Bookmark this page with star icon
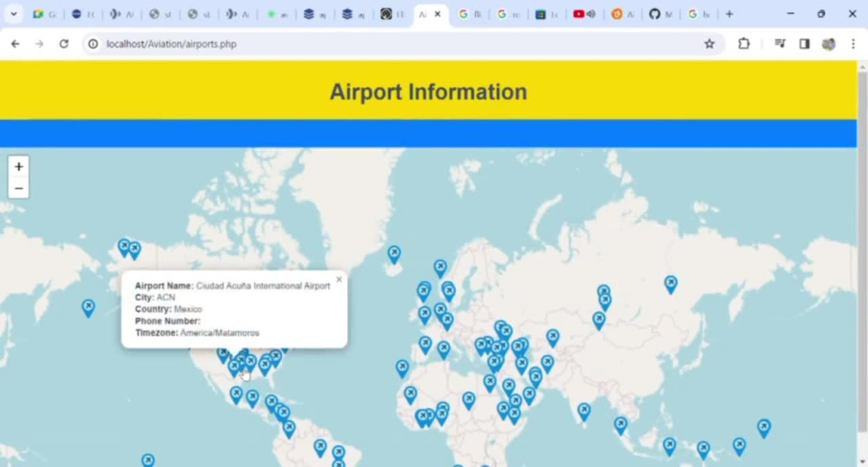868x467 pixels. point(709,43)
